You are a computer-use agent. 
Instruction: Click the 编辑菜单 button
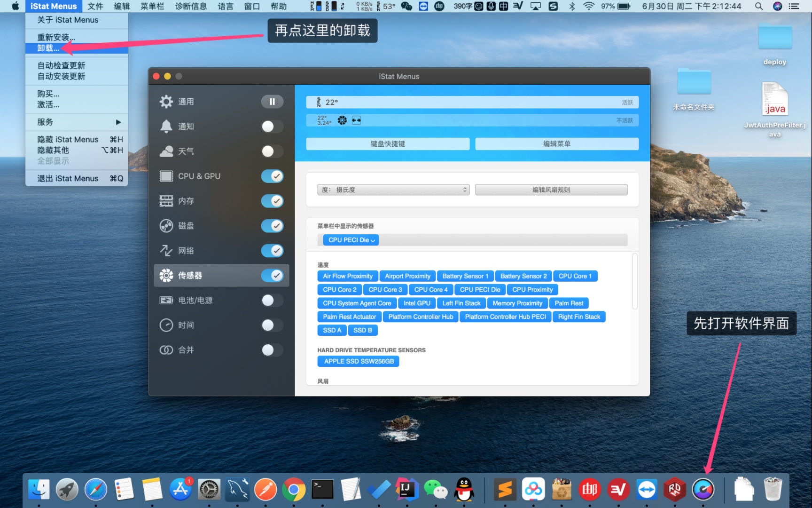point(557,144)
